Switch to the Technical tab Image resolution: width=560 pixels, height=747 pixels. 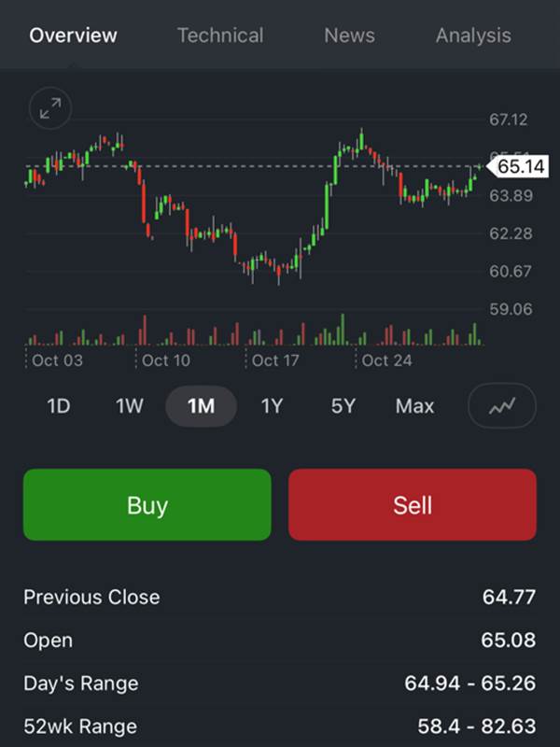coord(220,35)
